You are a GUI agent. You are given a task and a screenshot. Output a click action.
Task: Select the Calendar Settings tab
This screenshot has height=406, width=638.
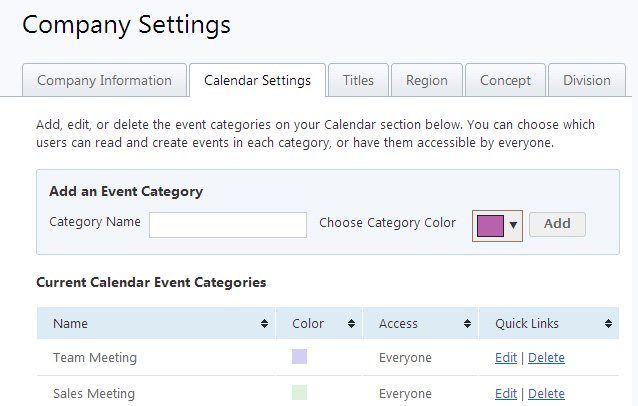click(257, 81)
